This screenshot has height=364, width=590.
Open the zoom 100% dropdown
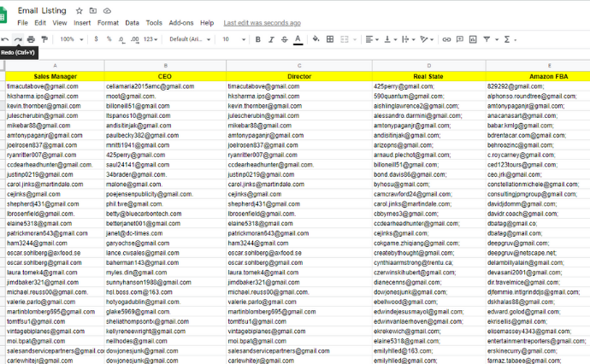[72, 39]
